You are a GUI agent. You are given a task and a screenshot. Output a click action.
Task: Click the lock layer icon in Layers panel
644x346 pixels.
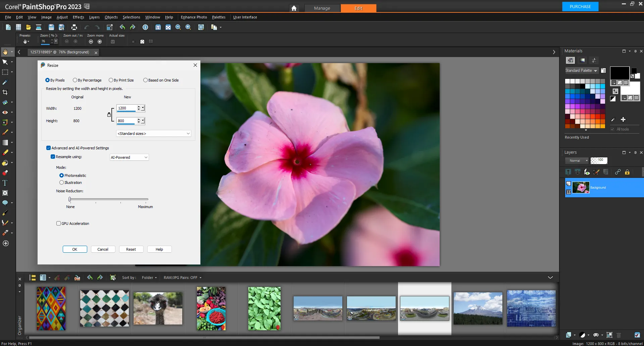[627, 172]
